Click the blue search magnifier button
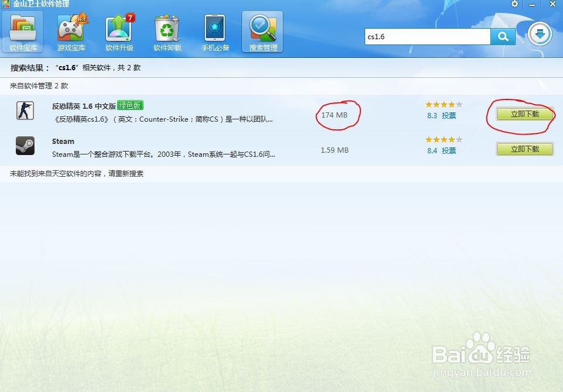 coord(503,36)
